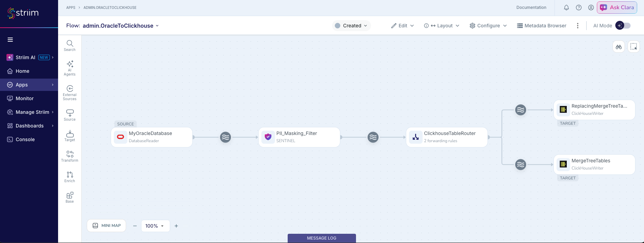The height and width of the screenshot is (243, 644).
Task: Open Monitor in sidebar
Action: click(x=29, y=98)
